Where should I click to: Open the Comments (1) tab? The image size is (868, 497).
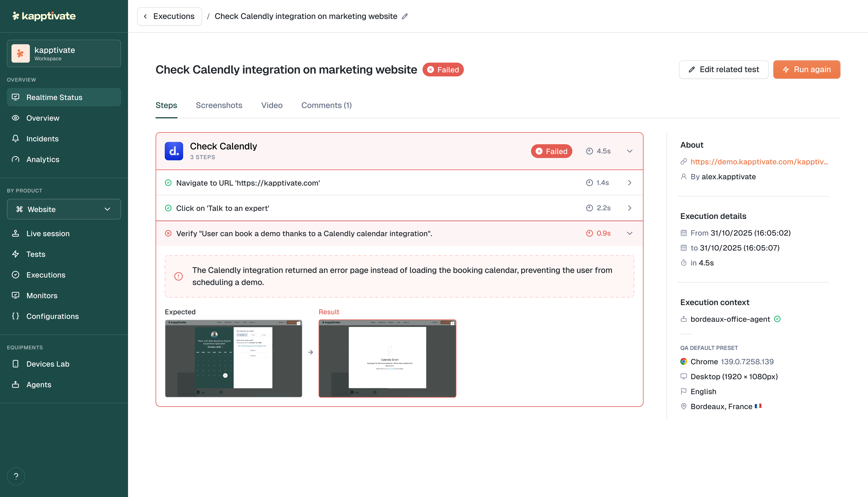[x=326, y=106]
